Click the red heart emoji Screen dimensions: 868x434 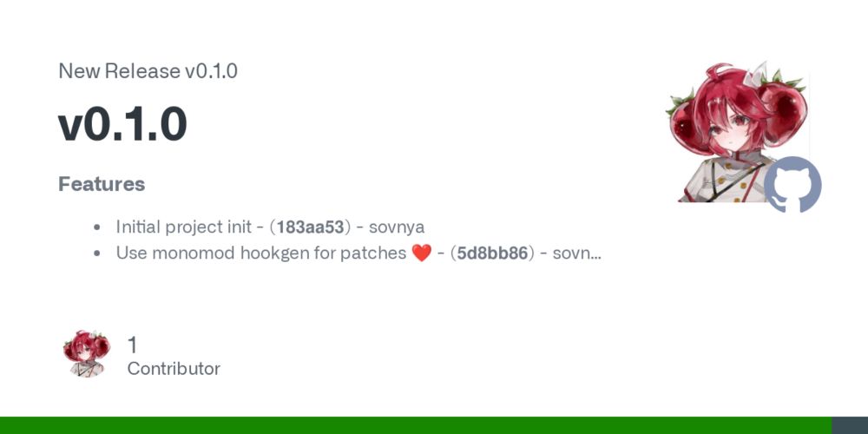pyautogui.click(x=421, y=253)
